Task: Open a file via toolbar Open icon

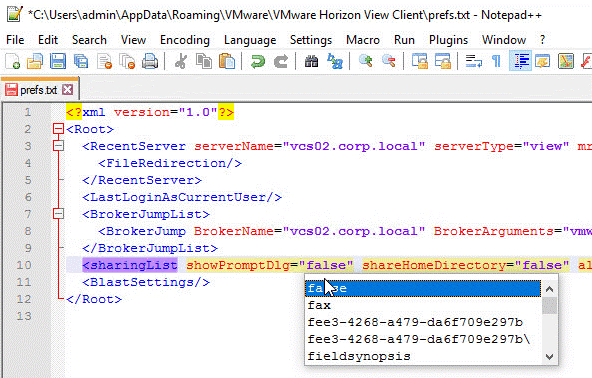Action: coord(35,61)
